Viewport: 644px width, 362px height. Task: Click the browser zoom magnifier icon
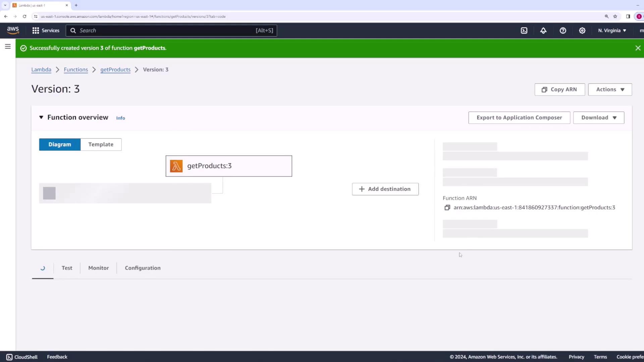pyautogui.click(x=606, y=16)
